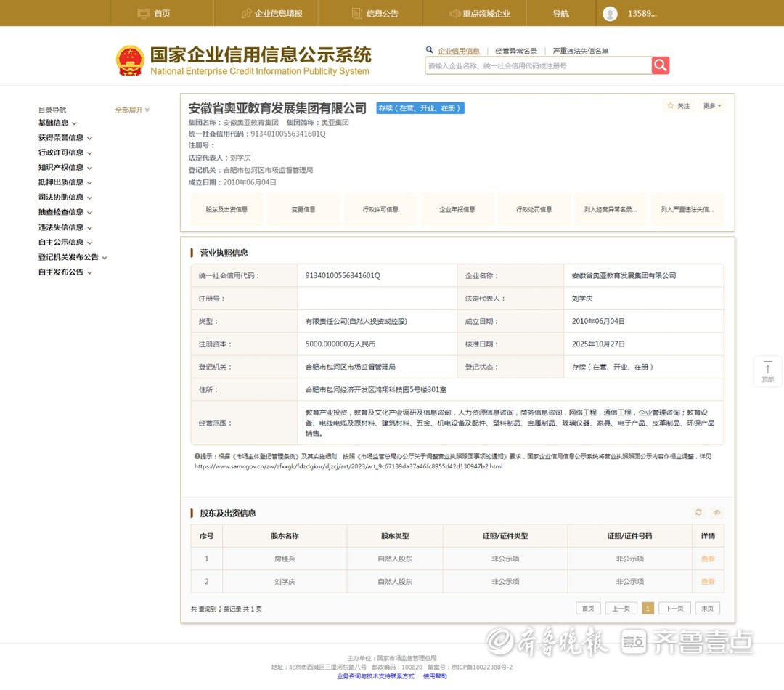Screen dimensions: 784x690
Task: Click the national emblem logo
Action: (x=130, y=60)
